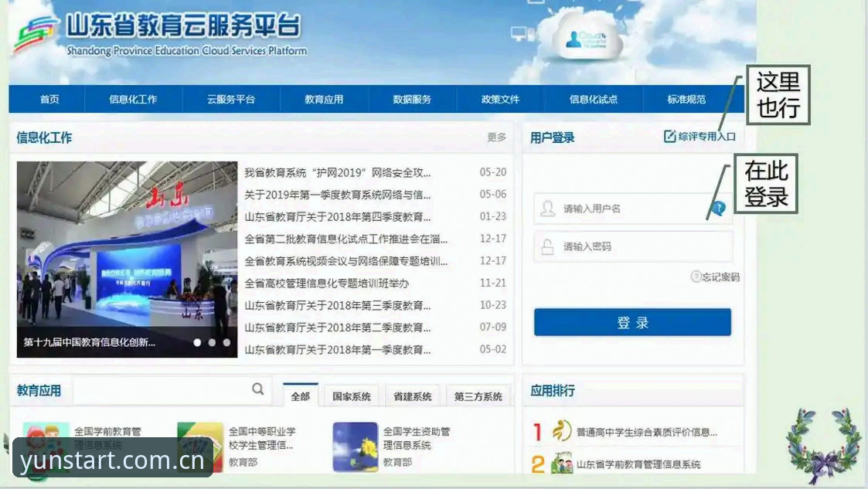Switch to the 国家系统 tab

(352, 396)
